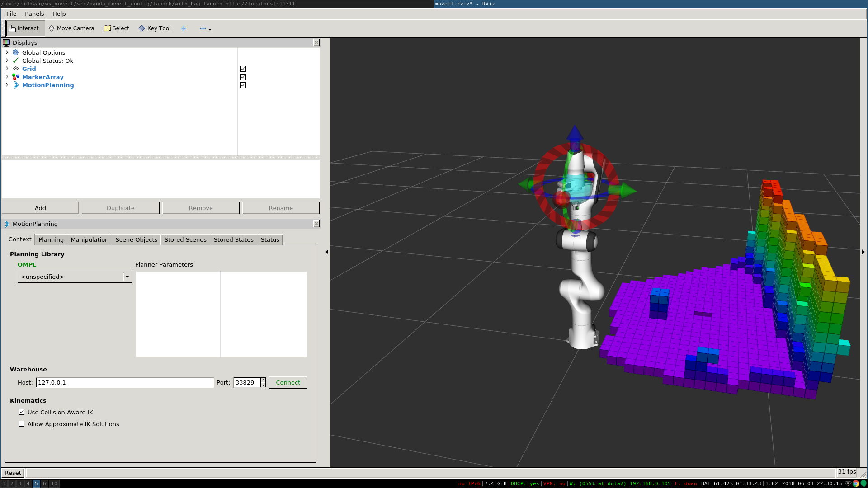
Task: Expand right panel with arrow handle
Action: point(863,252)
